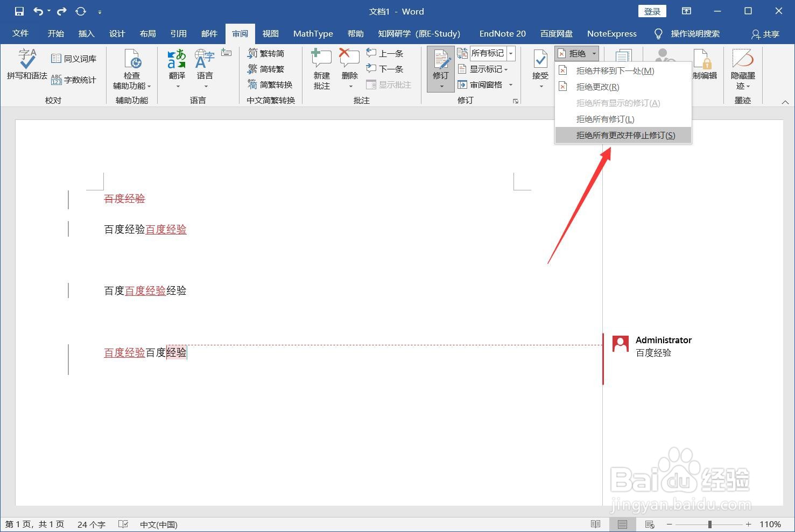Open the Tell Me search (操作说明搜索)
The height and width of the screenshot is (532, 795).
click(x=687, y=33)
